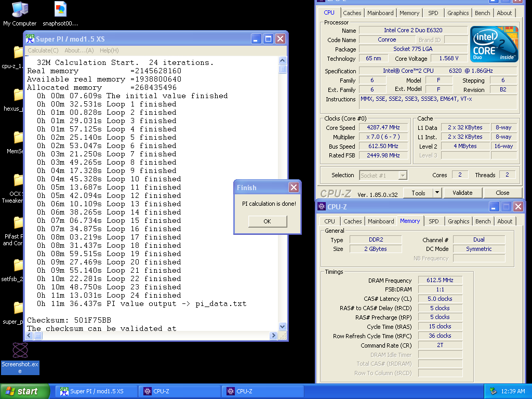532x399 pixels.
Task: Switch to Super PI in the taskbar
Action: (96, 391)
